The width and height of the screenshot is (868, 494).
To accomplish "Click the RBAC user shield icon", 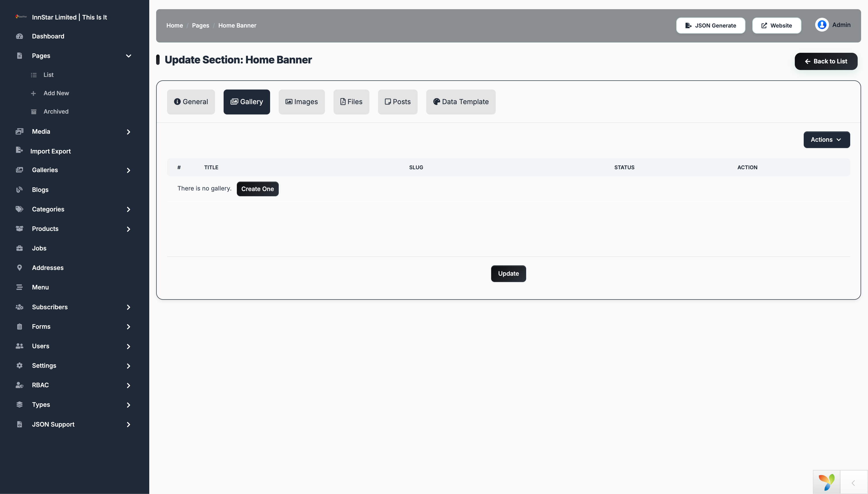I will click(19, 385).
